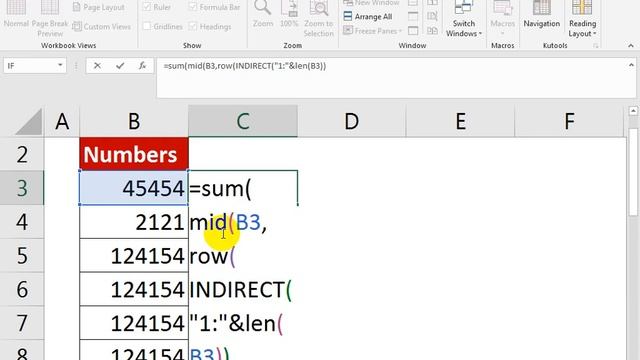Select row 5 header

22,256
